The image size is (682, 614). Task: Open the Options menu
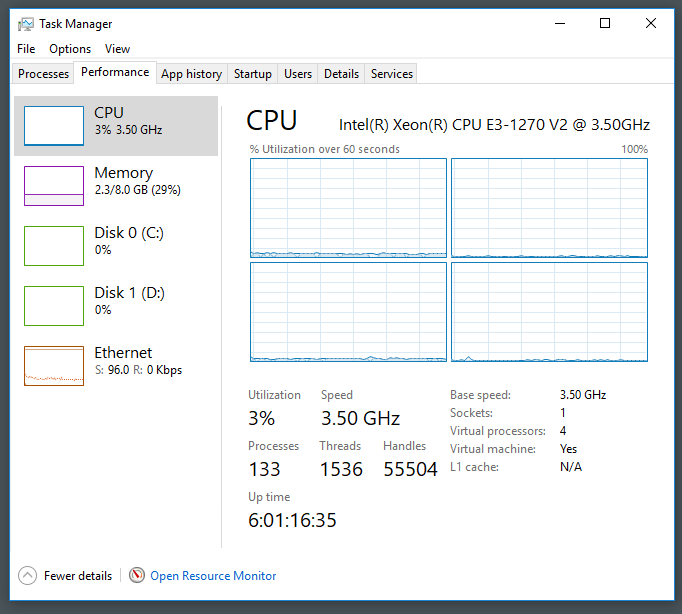(x=70, y=49)
